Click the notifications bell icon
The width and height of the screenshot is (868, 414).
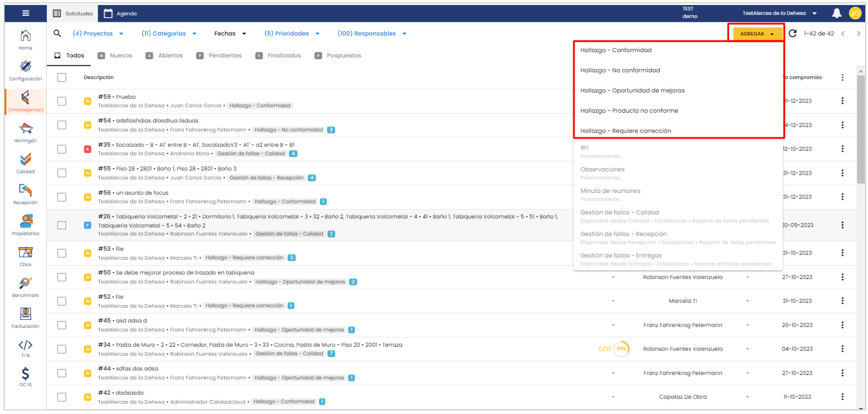click(x=836, y=13)
